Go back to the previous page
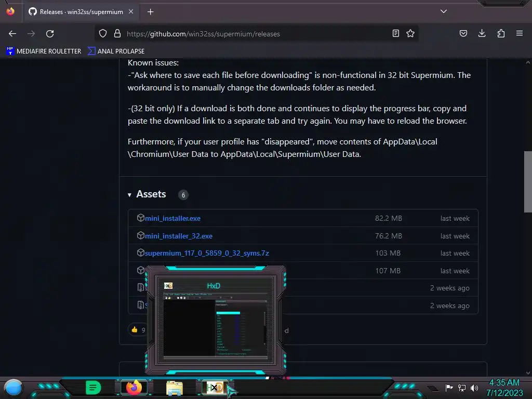This screenshot has height=399, width=532. [12, 34]
